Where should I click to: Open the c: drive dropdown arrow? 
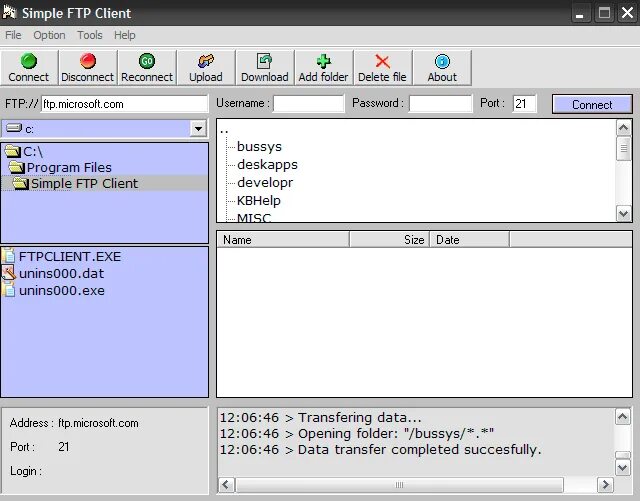pyautogui.click(x=198, y=129)
